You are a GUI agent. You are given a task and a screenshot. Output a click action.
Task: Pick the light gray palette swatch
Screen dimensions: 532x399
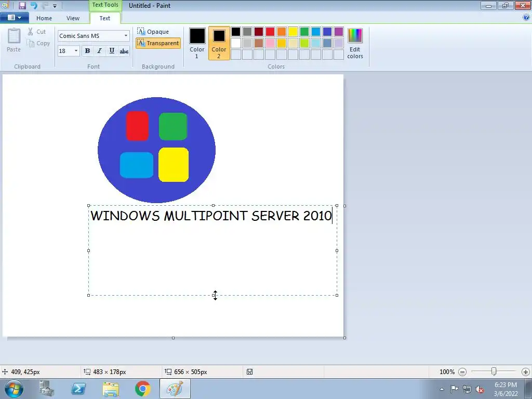[x=247, y=43]
